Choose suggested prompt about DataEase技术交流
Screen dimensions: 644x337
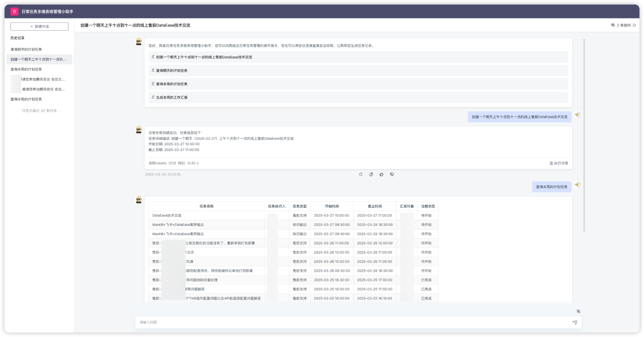coord(204,57)
